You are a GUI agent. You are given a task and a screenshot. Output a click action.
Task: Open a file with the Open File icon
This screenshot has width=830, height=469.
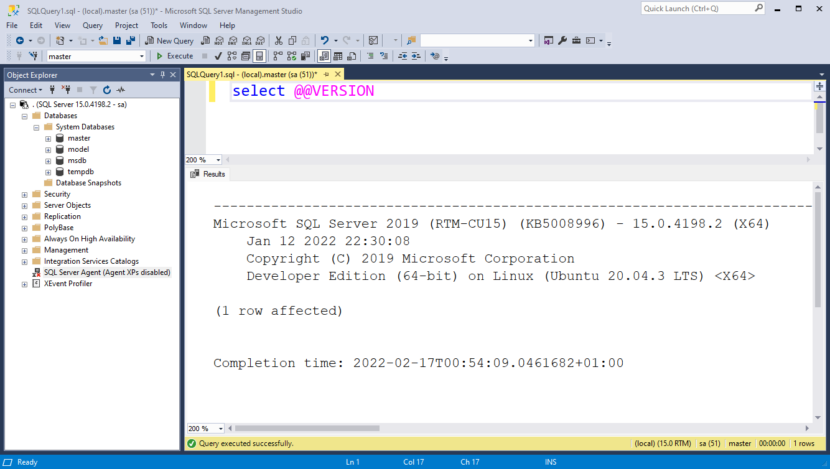coord(103,40)
